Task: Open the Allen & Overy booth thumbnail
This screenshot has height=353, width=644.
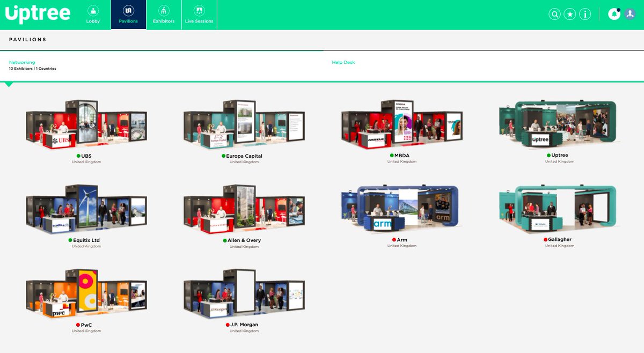Action: point(244,209)
